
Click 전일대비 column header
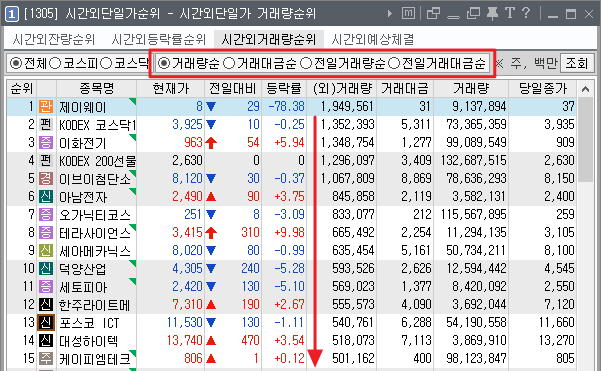pos(233,89)
